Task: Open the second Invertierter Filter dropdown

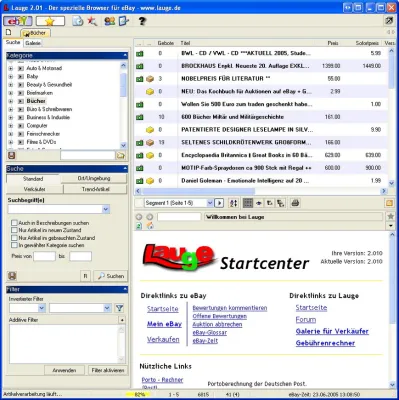Action: click(x=107, y=308)
